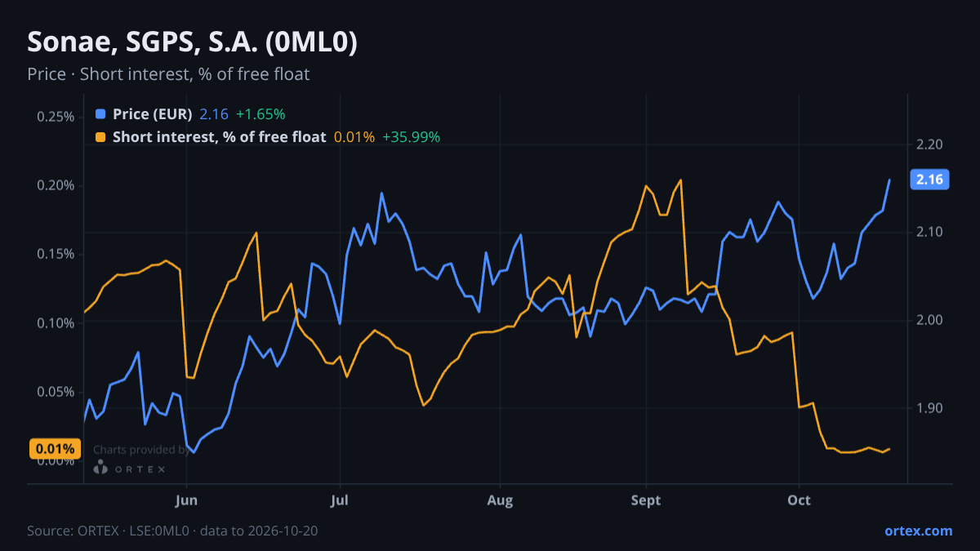Click the 2.16 price value in legend
Screen dimensions: 980x551
[x=214, y=114]
